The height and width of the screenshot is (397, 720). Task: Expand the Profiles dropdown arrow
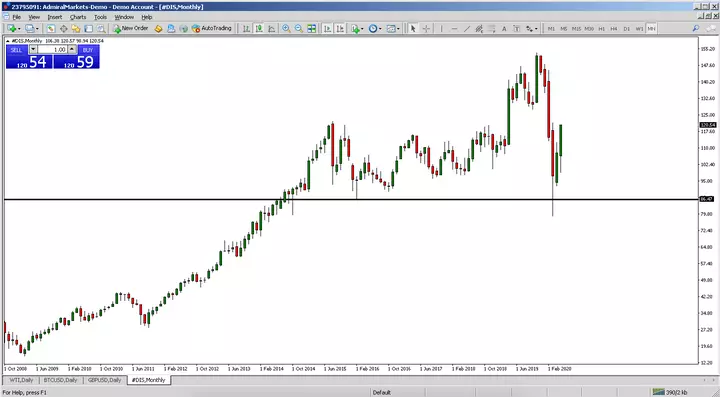pos(37,28)
